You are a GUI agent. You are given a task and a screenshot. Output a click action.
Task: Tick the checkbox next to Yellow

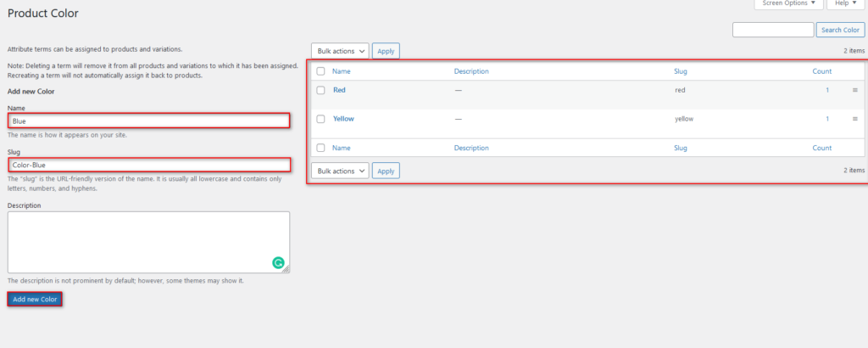320,119
